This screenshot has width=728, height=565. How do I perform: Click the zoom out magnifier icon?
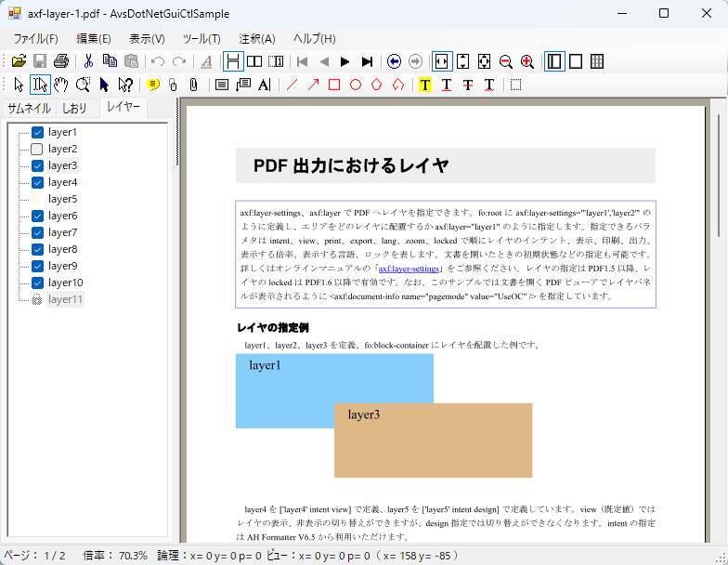[x=506, y=61]
